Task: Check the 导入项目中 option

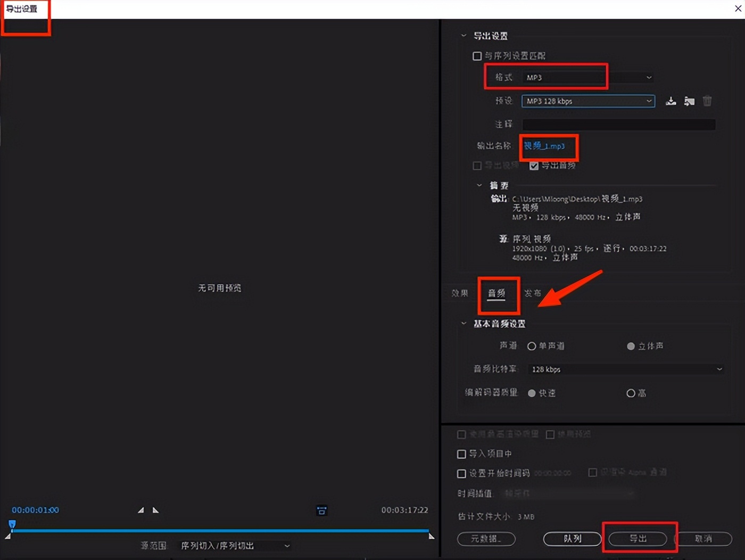Action: pos(461,454)
